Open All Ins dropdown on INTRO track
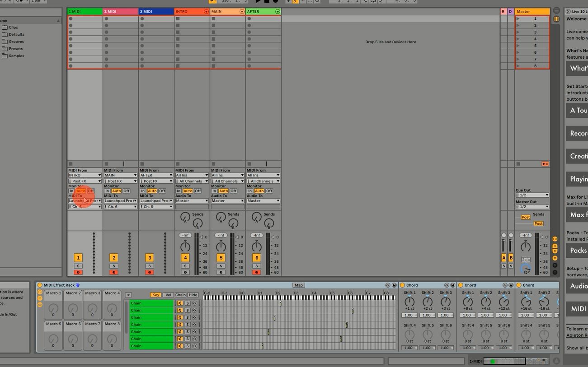This screenshot has height=367, width=588. tap(192, 175)
